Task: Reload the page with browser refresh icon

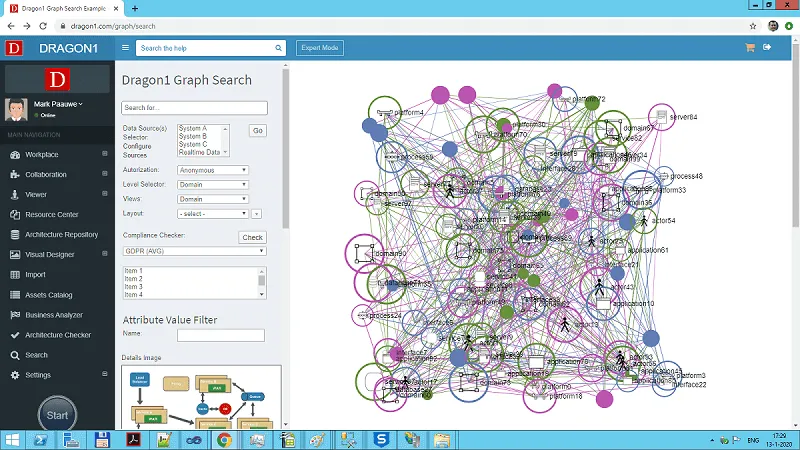Action: tap(43, 26)
